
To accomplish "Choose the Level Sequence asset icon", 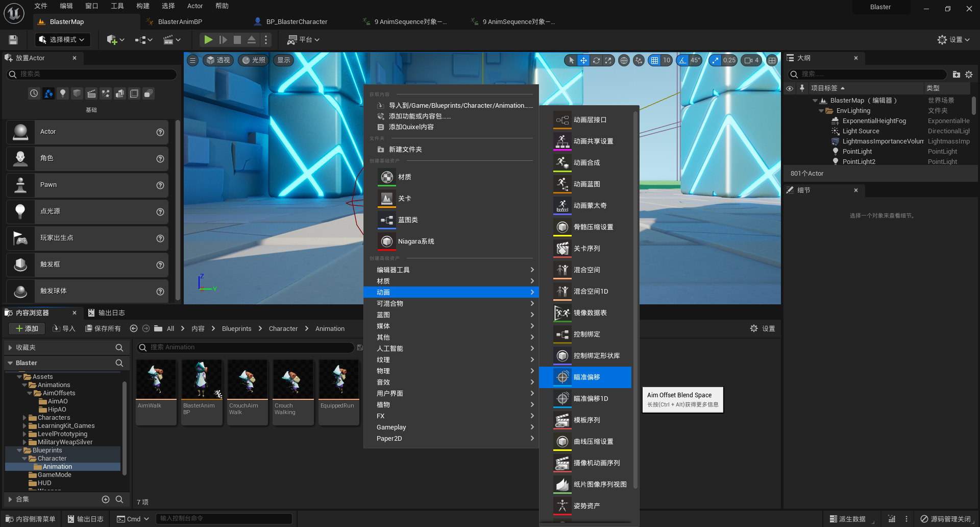I will pos(562,248).
